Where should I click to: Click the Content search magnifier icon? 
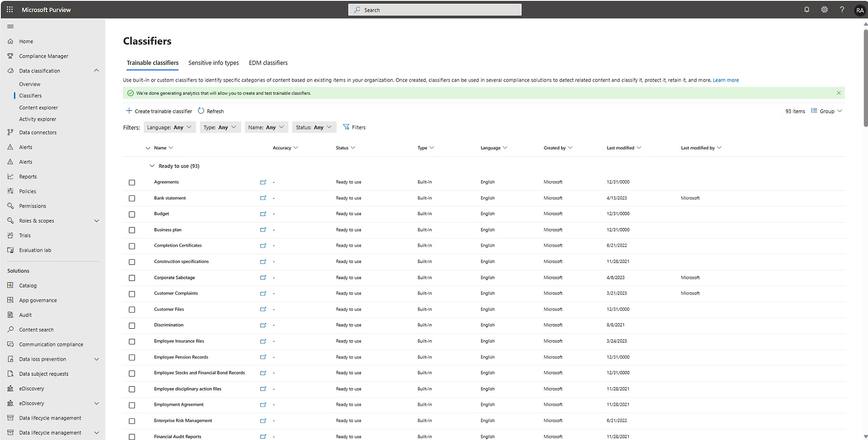coord(10,329)
